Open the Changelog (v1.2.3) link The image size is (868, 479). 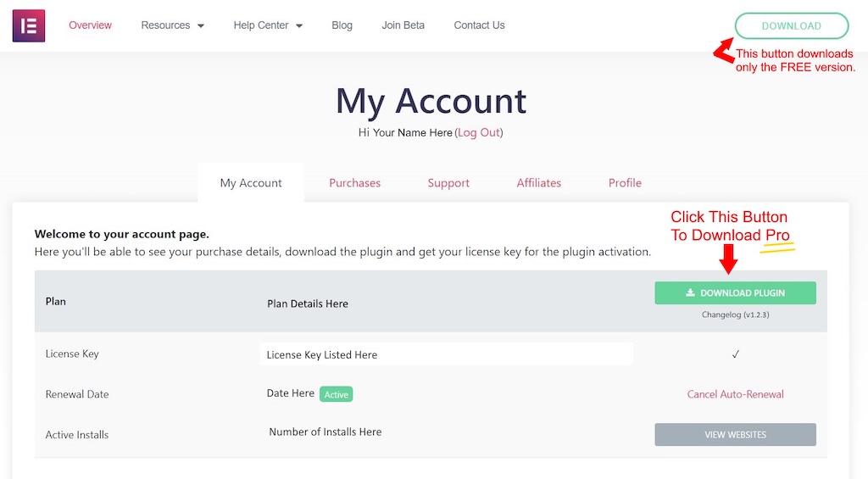(x=735, y=315)
